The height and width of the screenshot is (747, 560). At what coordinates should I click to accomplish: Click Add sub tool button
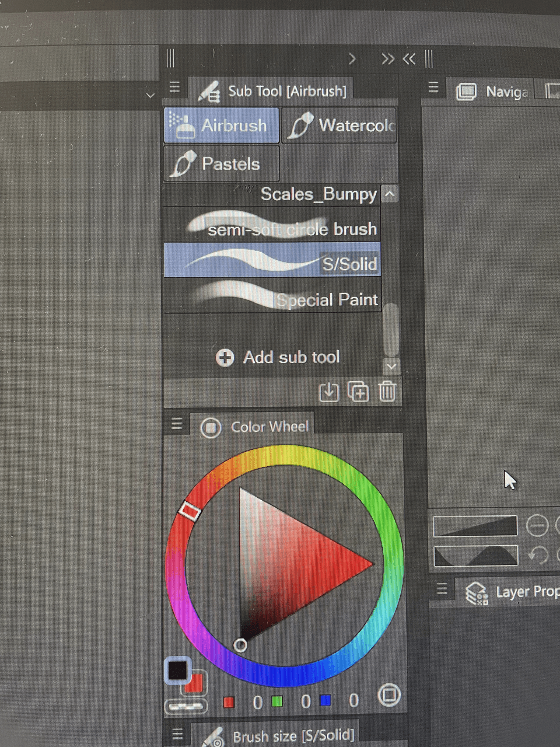(x=278, y=357)
